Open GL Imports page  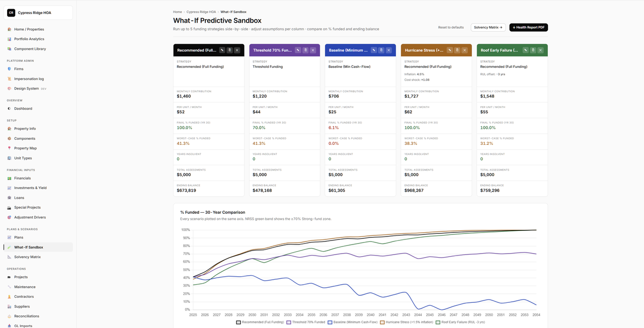[38, 326]
